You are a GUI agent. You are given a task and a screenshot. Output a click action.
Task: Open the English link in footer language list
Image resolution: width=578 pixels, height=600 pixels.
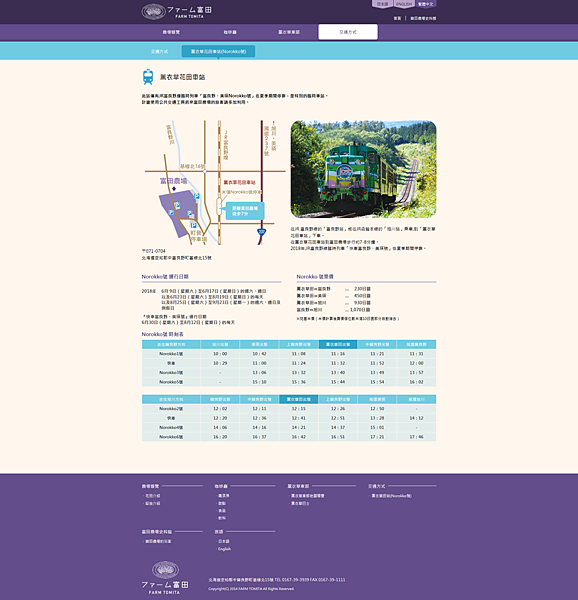pyautogui.click(x=224, y=549)
